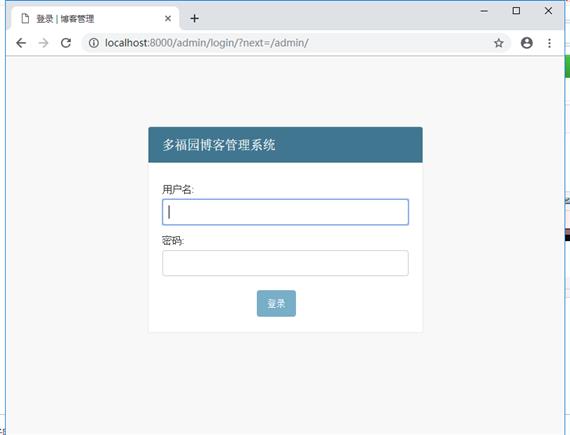Reload the page with refresh icon

(66, 43)
